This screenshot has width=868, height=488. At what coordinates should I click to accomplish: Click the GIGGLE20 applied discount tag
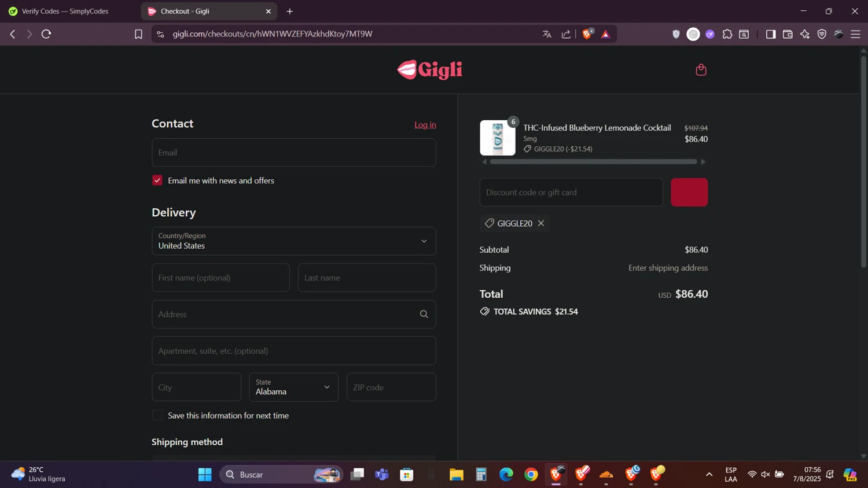point(514,223)
